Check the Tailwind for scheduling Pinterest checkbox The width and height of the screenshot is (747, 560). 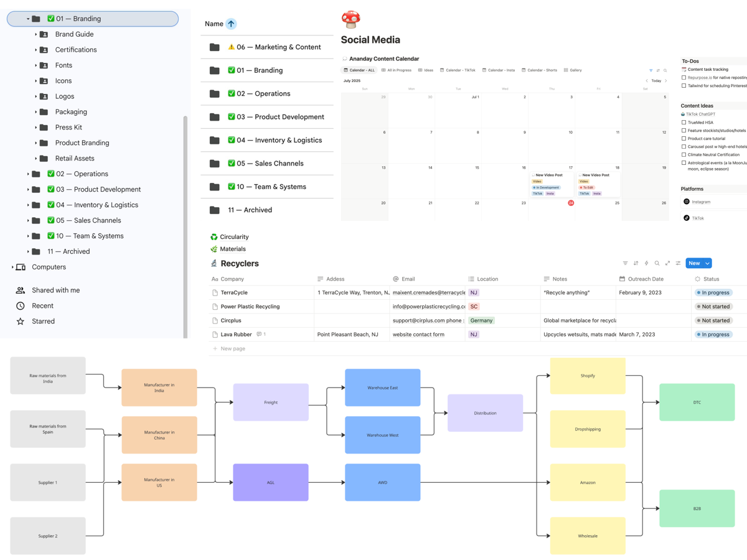coord(684,86)
